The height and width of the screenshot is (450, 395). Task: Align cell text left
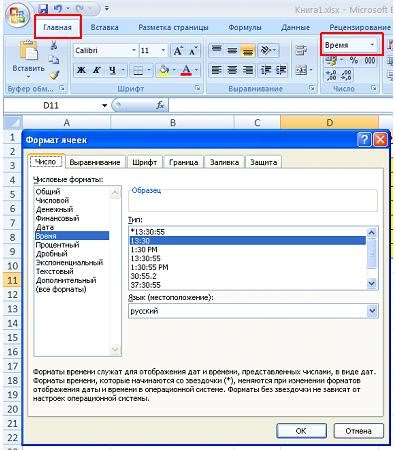[x=217, y=70]
